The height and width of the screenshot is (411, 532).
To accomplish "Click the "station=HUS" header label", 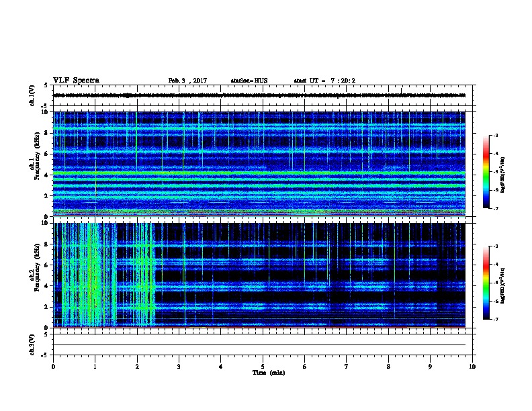I will tap(249, 81).
